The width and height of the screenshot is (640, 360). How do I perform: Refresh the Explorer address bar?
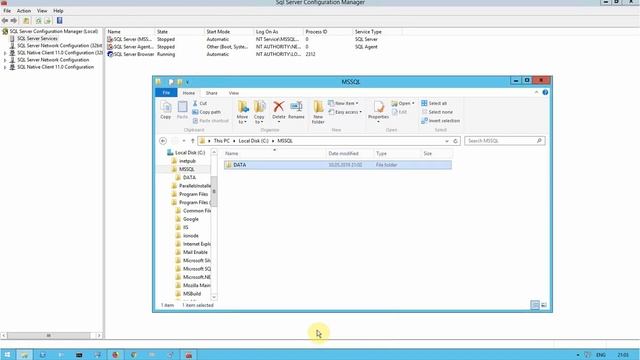click(456, 141)
